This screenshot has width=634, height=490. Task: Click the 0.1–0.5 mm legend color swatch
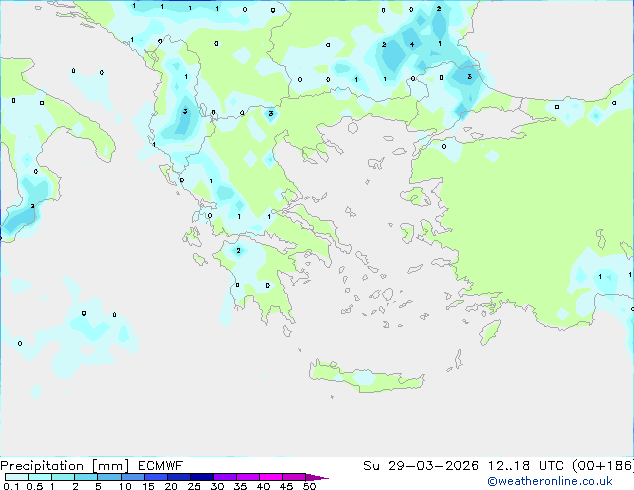(x=17, y=477)
